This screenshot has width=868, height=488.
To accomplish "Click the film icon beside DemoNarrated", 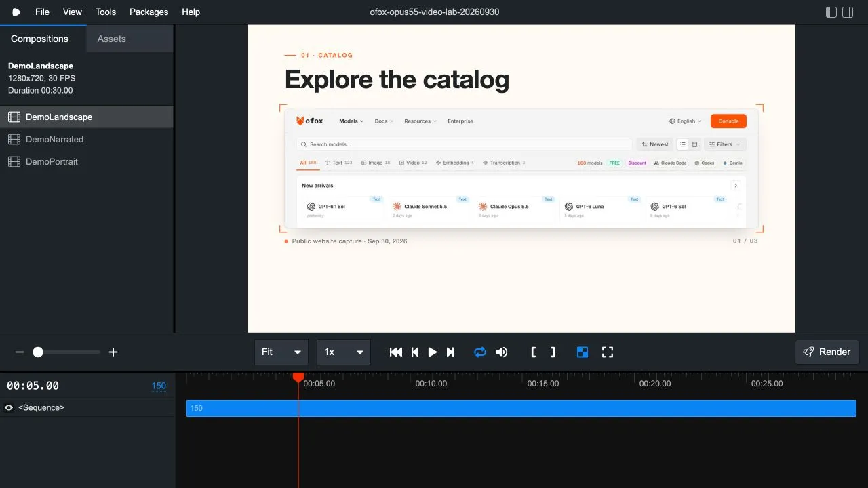I will [x=14, y=139].
